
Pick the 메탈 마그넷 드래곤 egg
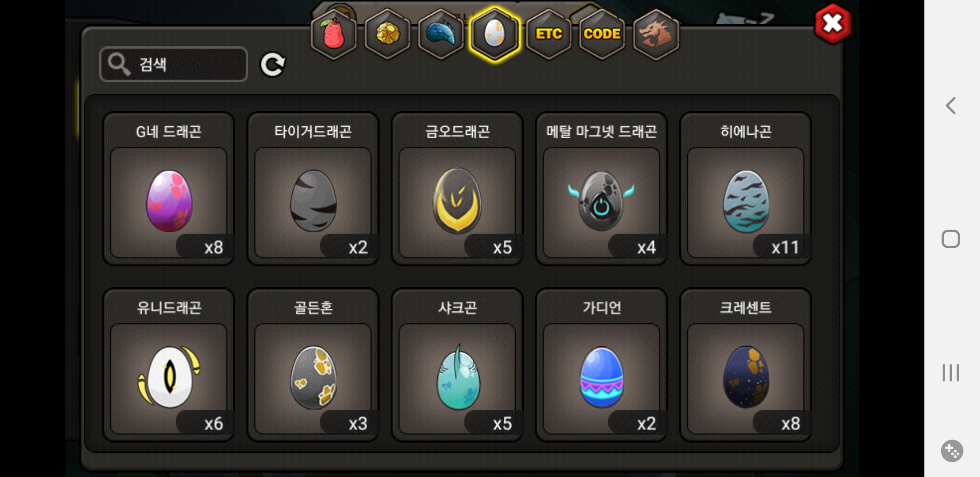coord(602,189)
